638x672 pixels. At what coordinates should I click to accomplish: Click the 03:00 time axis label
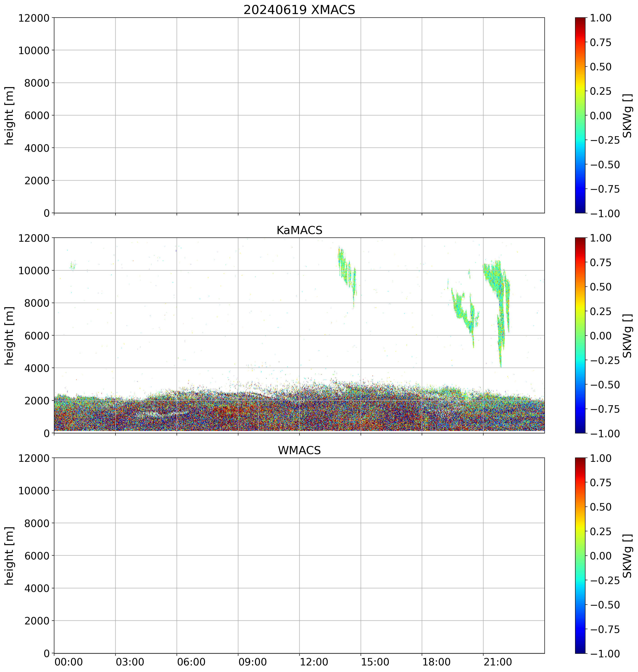point(130,662)
